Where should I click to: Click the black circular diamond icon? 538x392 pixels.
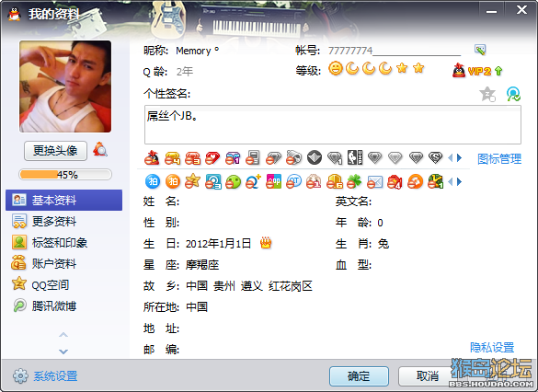(315, 158)
